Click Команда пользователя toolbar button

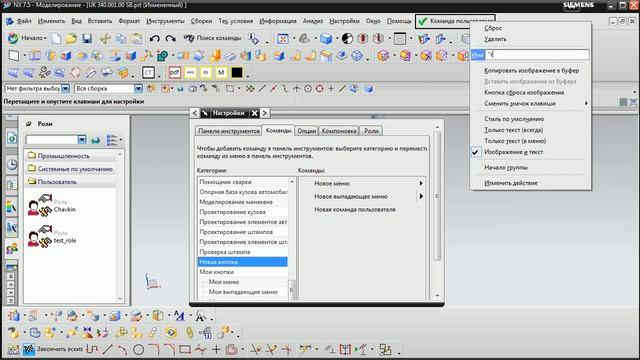[455, 21]
